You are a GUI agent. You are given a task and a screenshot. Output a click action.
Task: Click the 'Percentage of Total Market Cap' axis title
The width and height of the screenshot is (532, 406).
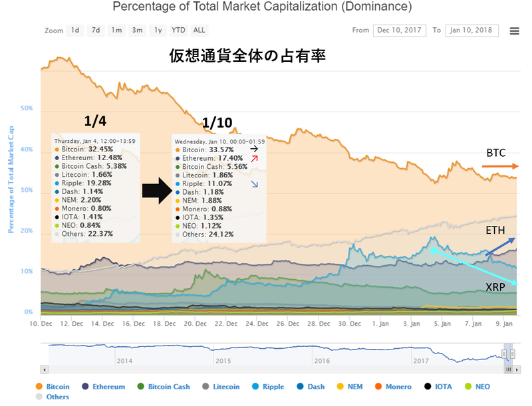coord(11,179)
